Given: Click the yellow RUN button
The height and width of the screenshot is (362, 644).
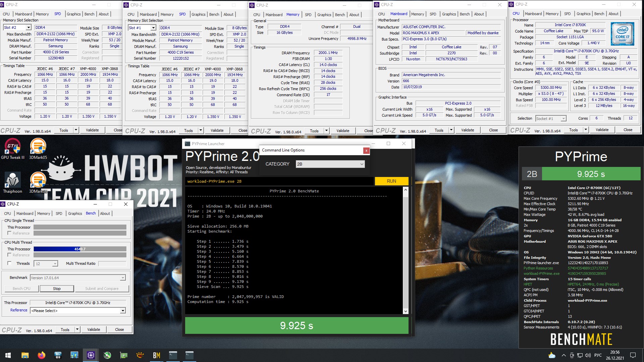Looking at the screenshot, I should point(391,181).
